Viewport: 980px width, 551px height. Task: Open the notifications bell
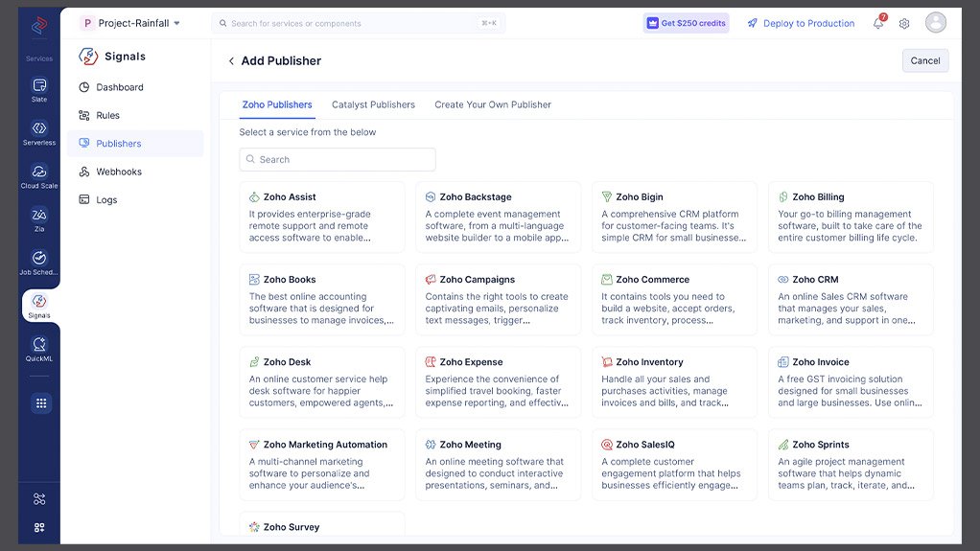878,23
